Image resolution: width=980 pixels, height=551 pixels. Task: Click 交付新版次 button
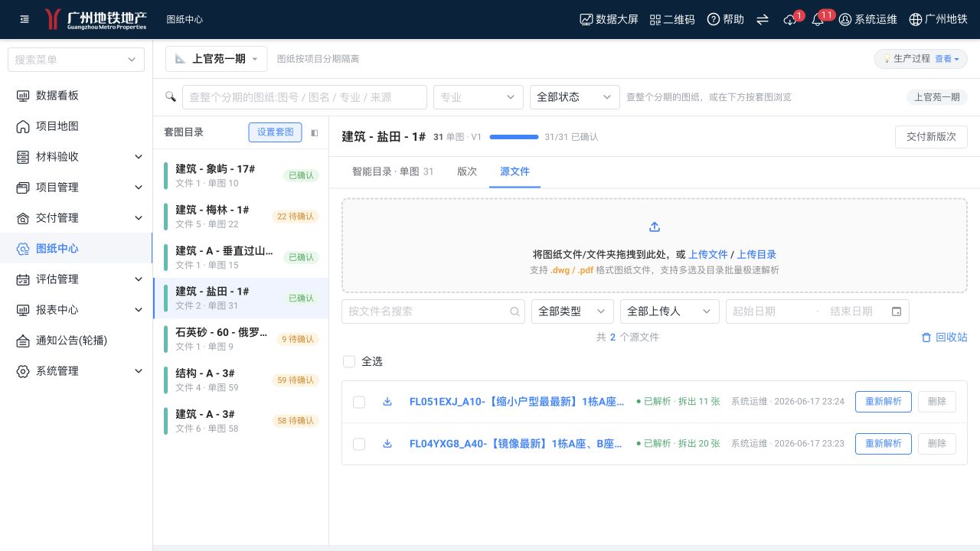931,137
